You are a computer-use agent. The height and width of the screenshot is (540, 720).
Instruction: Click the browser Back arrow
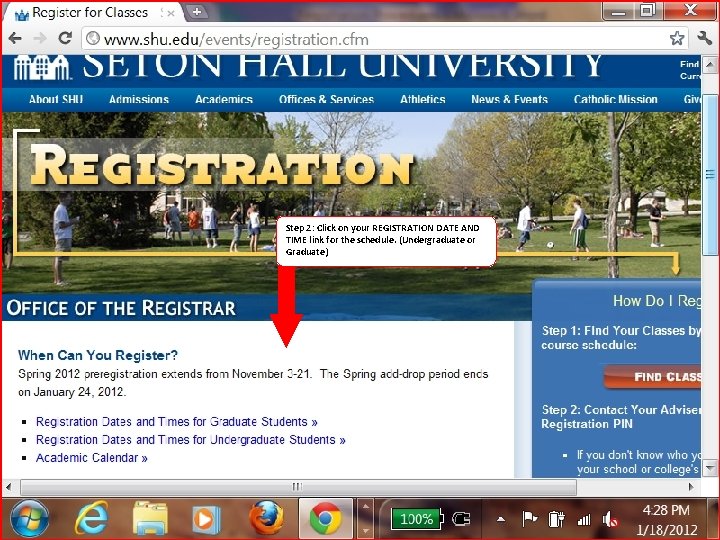[15, 39]
